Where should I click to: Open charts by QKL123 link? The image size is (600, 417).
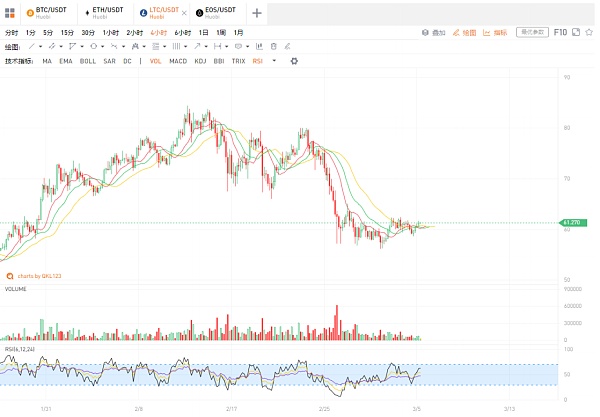39,276
